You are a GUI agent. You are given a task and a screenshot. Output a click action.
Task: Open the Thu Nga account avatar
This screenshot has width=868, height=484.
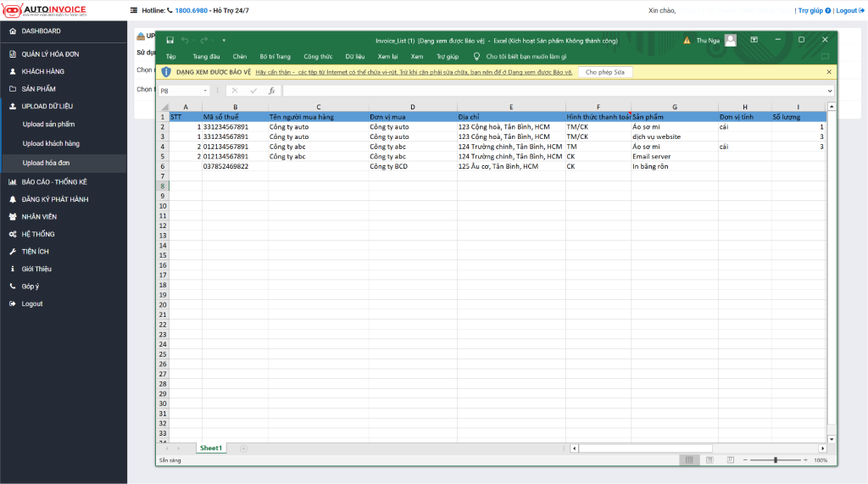click(x=731, y=40)
